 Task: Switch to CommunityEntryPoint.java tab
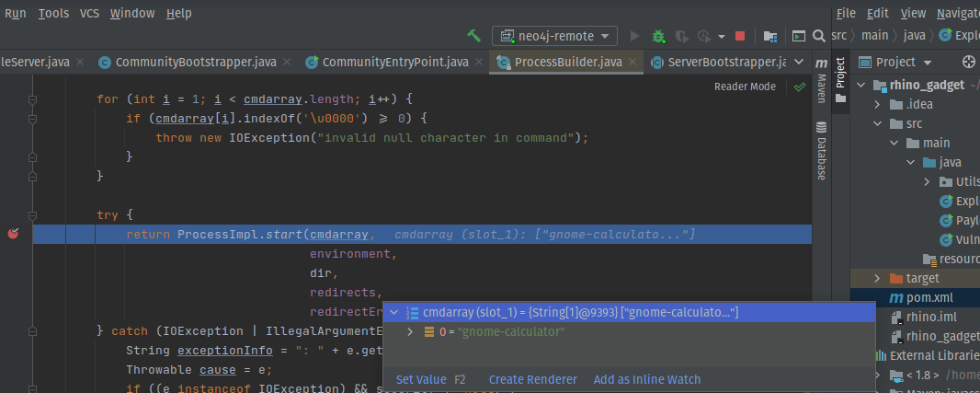click(x=393, y=62)
